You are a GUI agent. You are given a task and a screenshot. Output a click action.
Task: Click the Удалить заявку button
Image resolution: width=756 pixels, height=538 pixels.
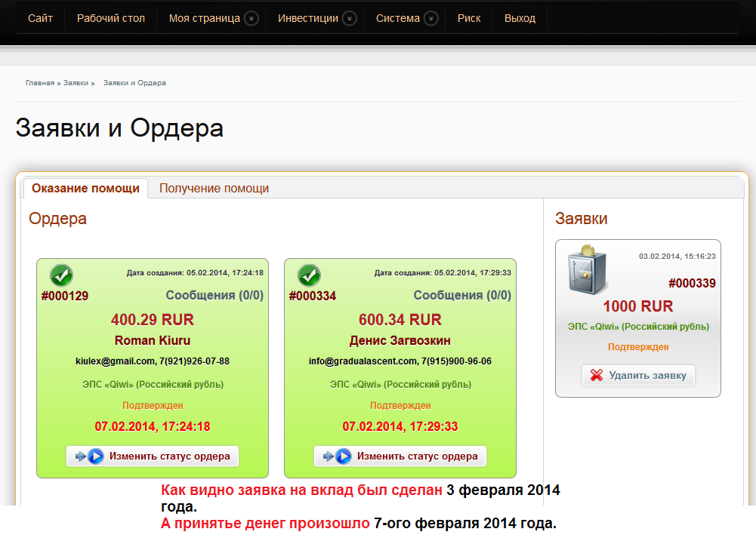point(638,375)
